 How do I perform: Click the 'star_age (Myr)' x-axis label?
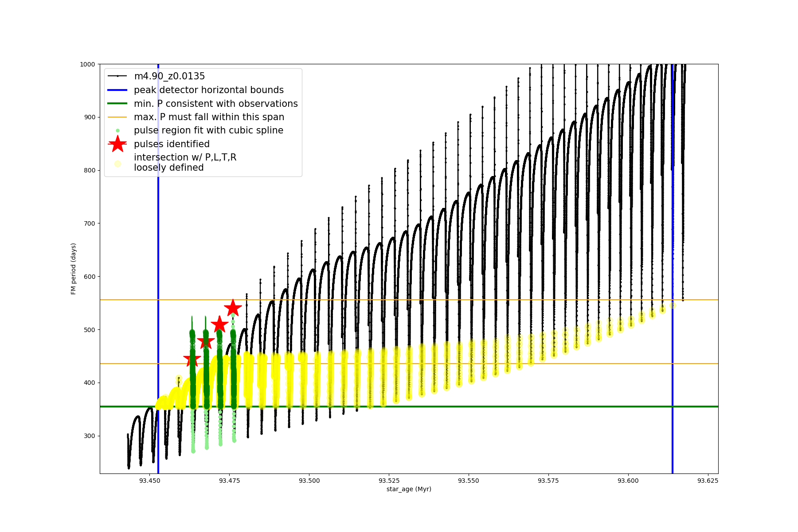(409, 489)
